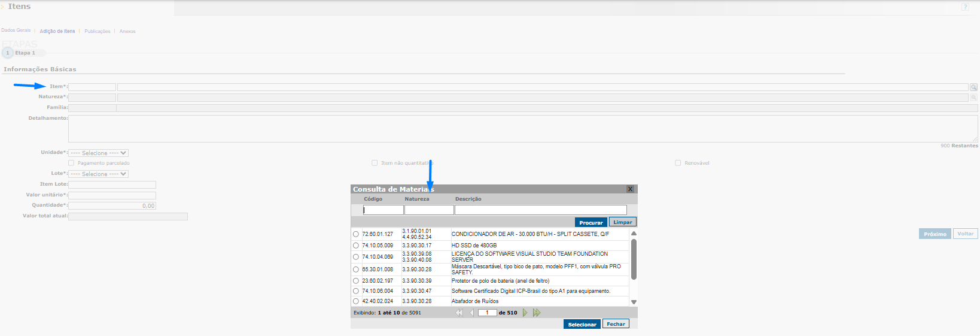Select radio for HD SSD de 480GB
The width and height of the screenshot is (980, 336).
(356, 246)
